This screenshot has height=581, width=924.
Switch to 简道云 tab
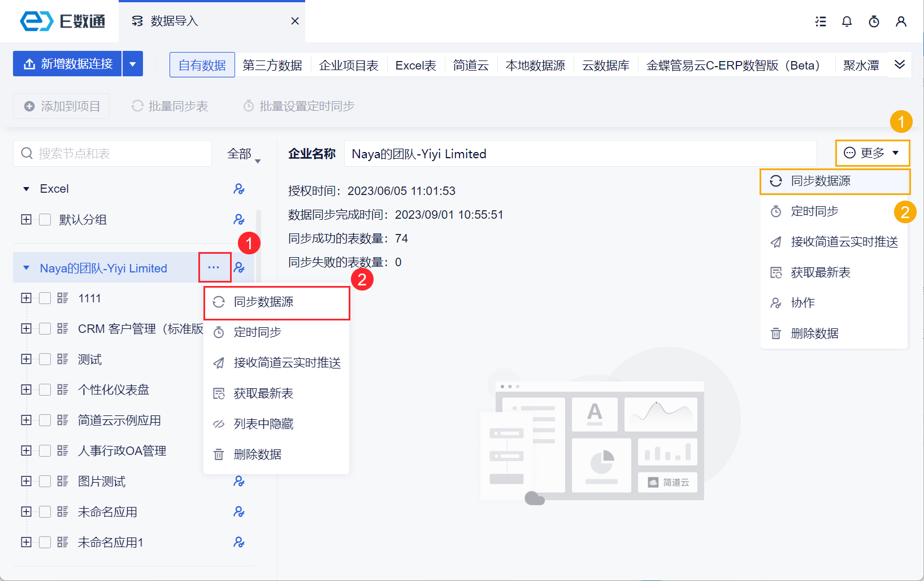[x=471, y=65]
